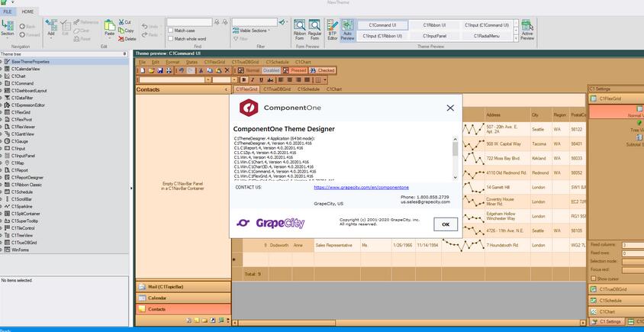The width and height of the screenshot is (644, 332).
Task: Click the Mail envelope icon in navbar
Action: pos(142,287)
